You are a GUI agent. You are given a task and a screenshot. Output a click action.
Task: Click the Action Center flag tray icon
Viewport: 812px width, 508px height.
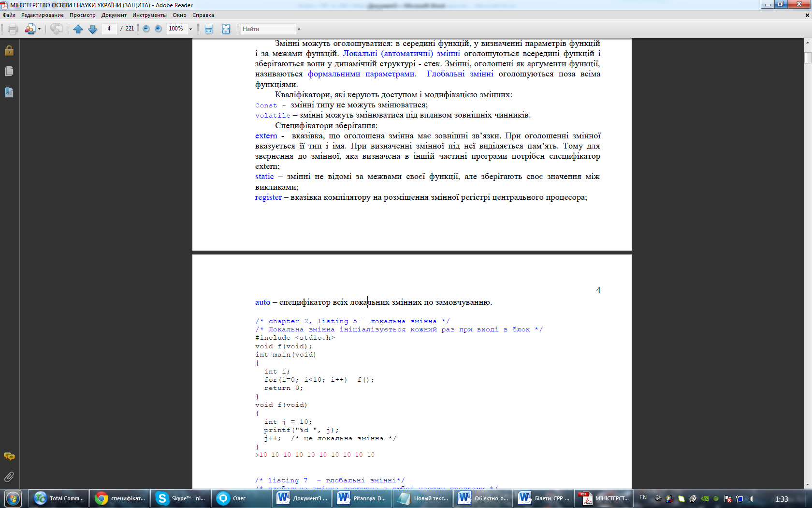click(x=728, y=499)
